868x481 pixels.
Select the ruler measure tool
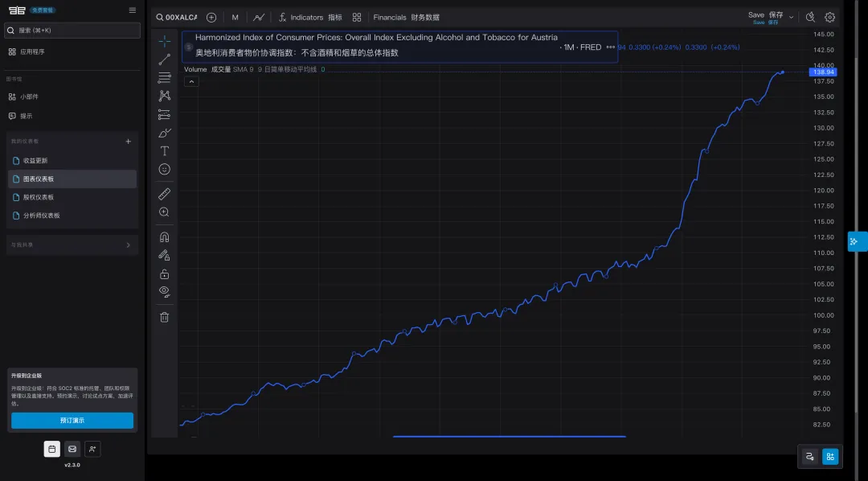pos(165,194)
